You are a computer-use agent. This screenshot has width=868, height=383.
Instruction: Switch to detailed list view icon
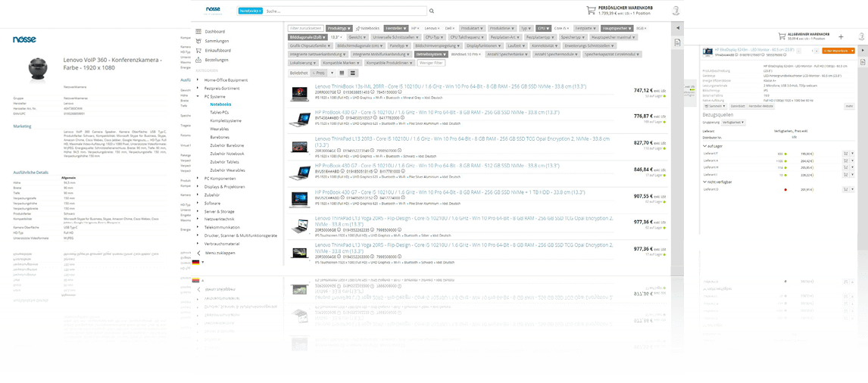pos(353,73)
